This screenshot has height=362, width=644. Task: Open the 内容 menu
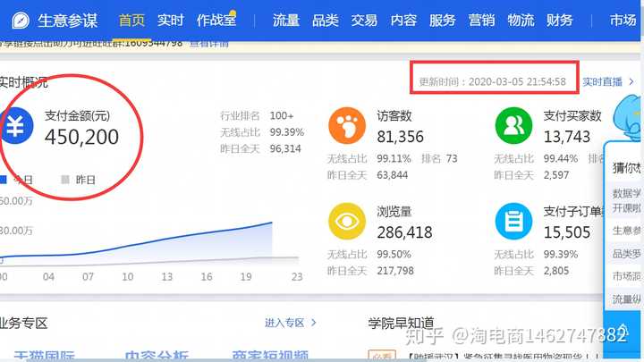click(403, 20)
